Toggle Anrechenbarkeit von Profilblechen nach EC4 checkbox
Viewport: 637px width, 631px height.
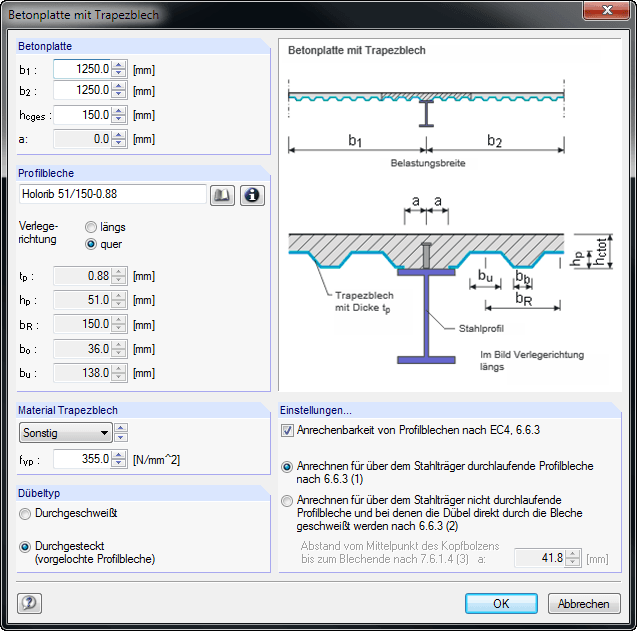[287, 430]
